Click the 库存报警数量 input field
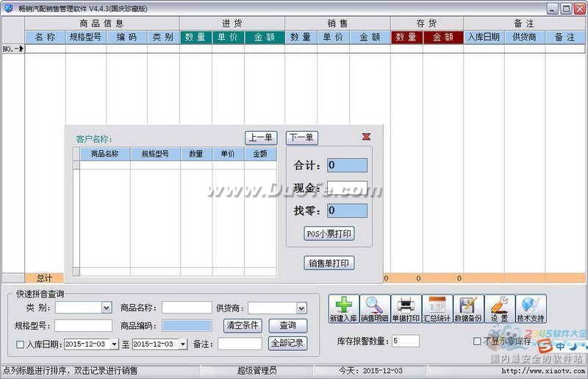The image size is (588, 379). point(406,341)
